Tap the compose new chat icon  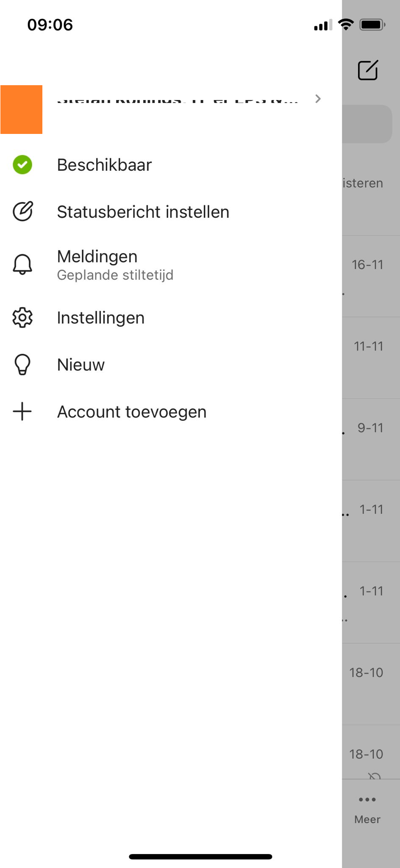(367, 70)
